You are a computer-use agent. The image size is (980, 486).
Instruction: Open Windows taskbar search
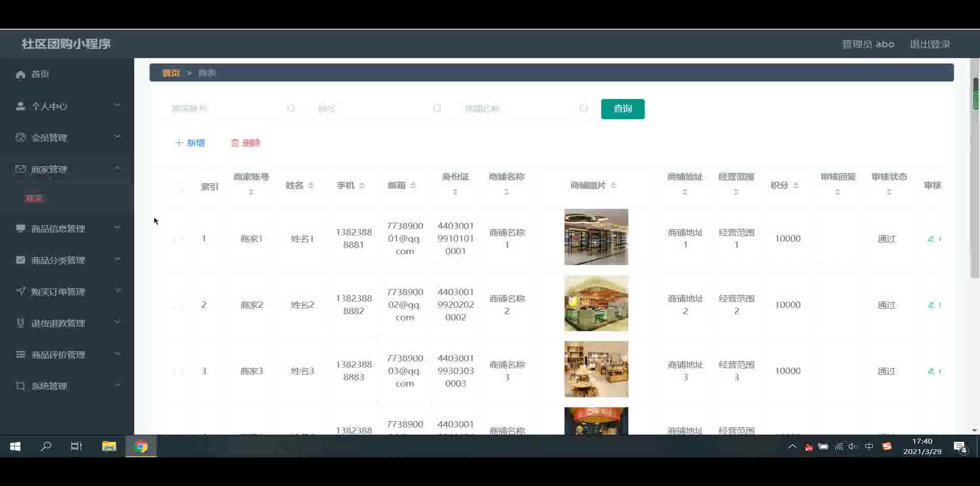coord(46,447)
